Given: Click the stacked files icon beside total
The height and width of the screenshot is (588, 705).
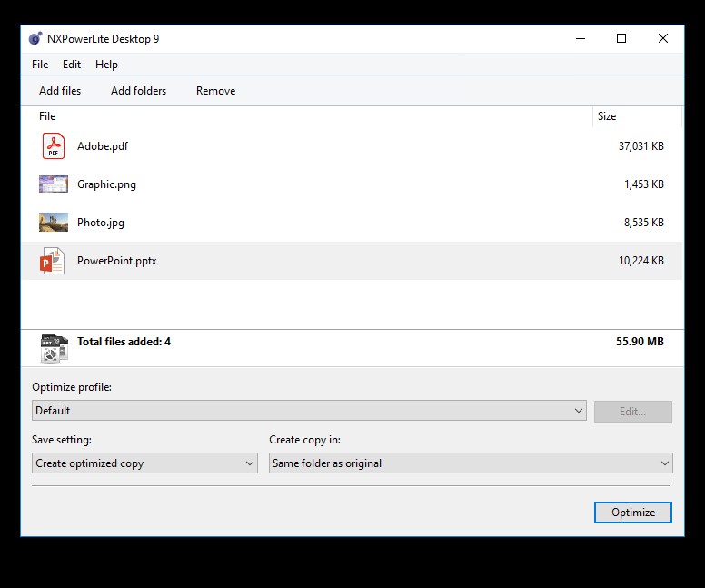Looking at the screenshot, I should [54, 348].
